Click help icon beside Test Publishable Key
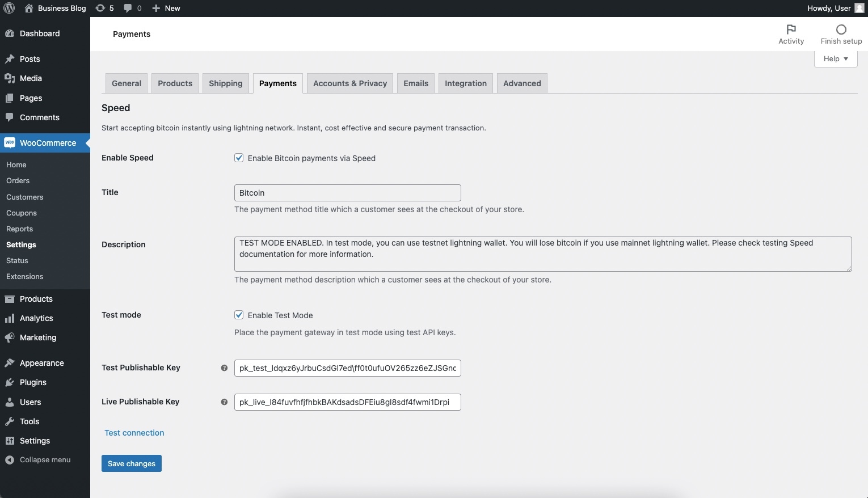 pyautogui.click(x=224, y=368)
